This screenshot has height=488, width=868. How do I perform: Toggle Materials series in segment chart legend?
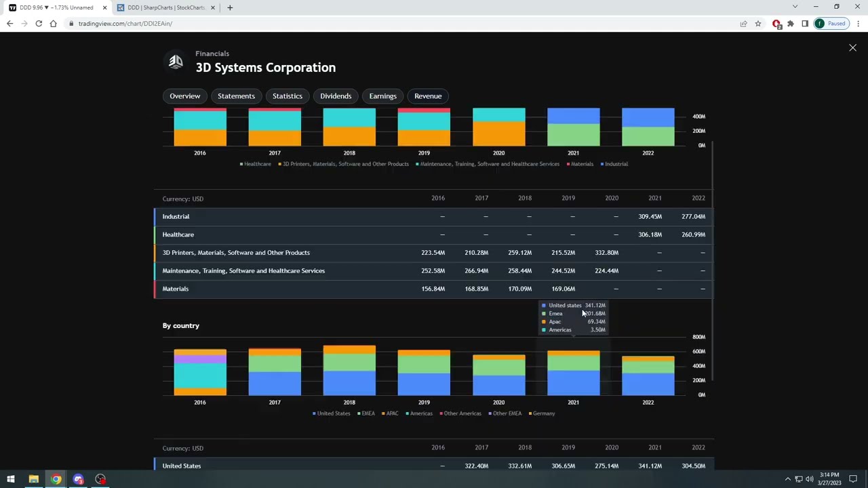point(580,164)
